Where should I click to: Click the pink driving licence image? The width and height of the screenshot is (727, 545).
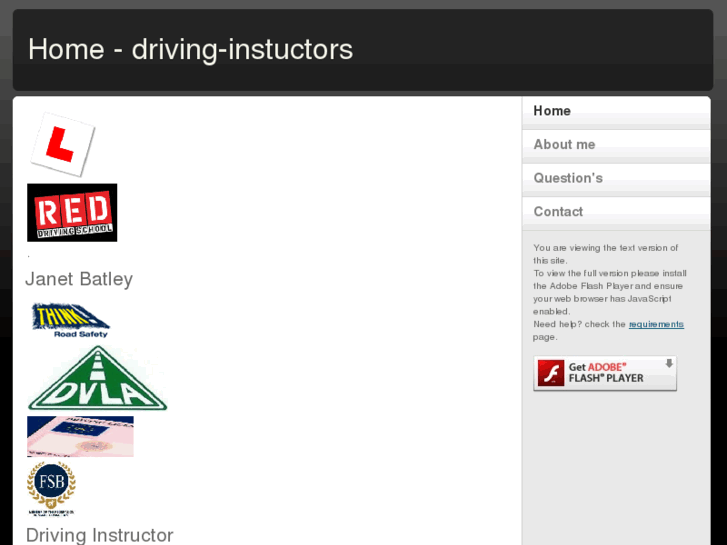[x=80, y=436]
